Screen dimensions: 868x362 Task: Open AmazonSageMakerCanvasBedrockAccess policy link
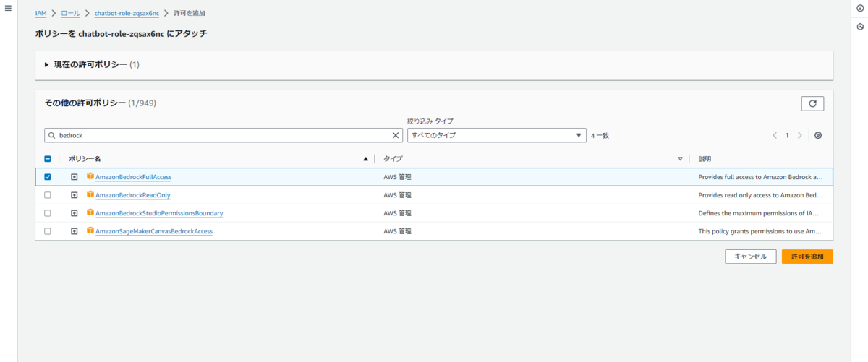click(x=154, y=231)
